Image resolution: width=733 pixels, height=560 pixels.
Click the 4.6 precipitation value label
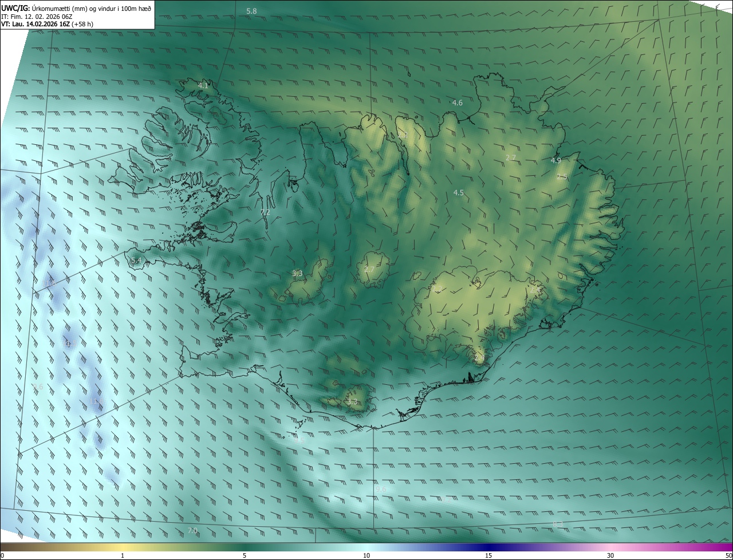pyautogui.click(x=457, y=103)
